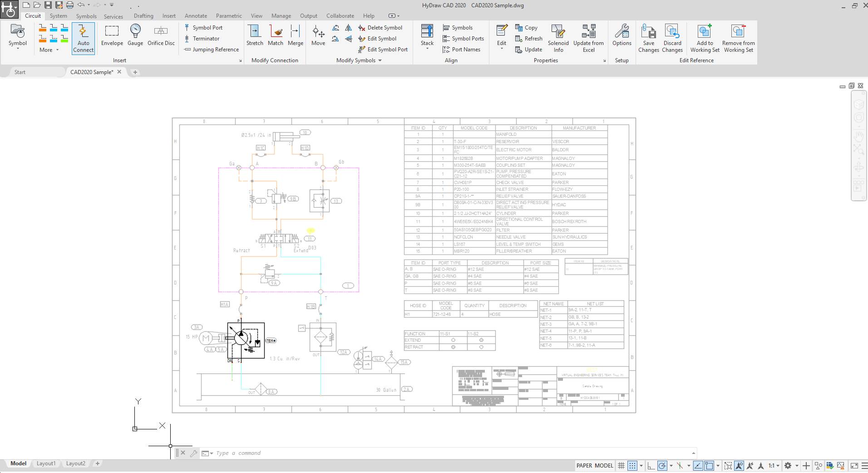Open the snap mode settings dropdown arrow
The height and width of the screenshot is (473, 868).
pyautogui.click(x=641, y=465)
